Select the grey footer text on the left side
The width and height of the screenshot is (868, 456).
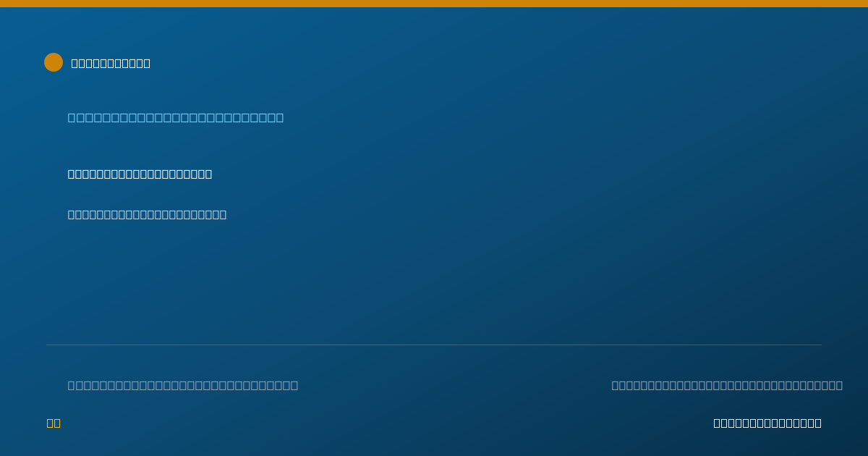(x=183, y=385)
